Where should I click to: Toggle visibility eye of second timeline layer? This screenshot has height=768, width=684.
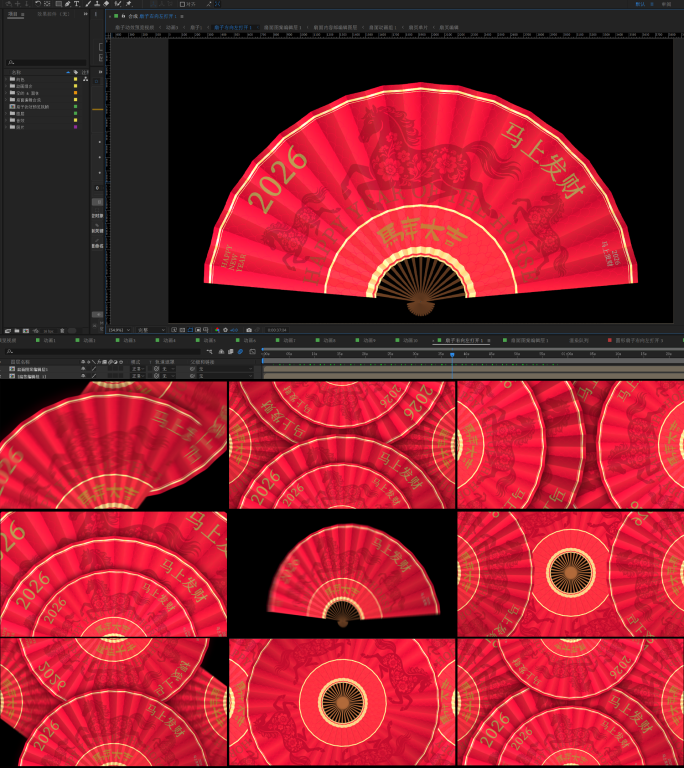[82, 376]
